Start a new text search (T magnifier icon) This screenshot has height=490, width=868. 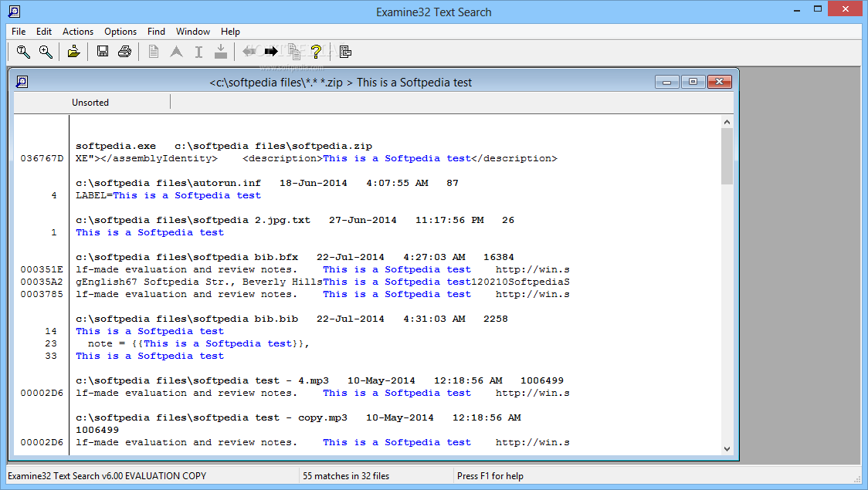tap(23, 52)
